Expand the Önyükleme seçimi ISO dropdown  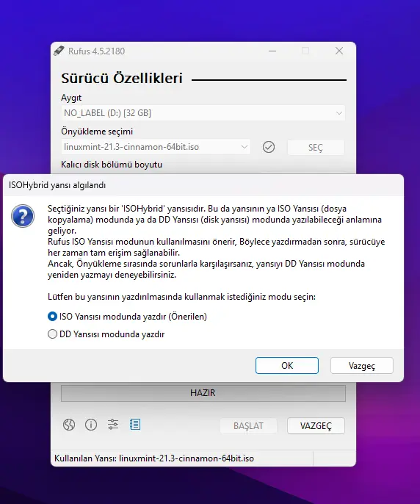tap(156, 147)
